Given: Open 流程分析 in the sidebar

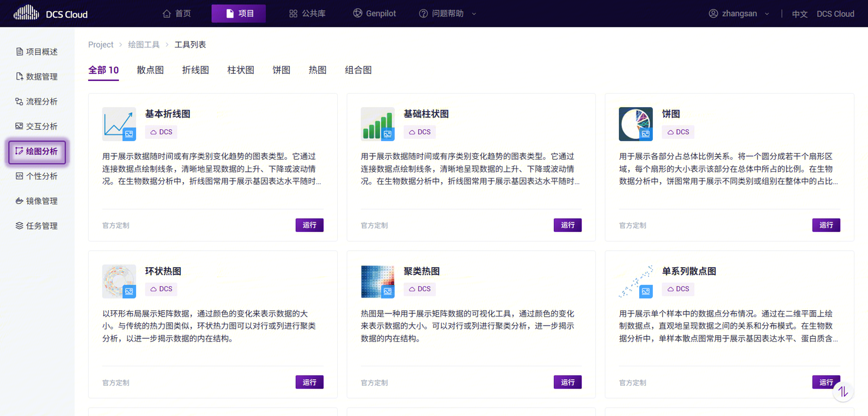Looking at the screenshot, I should [37, 102].
